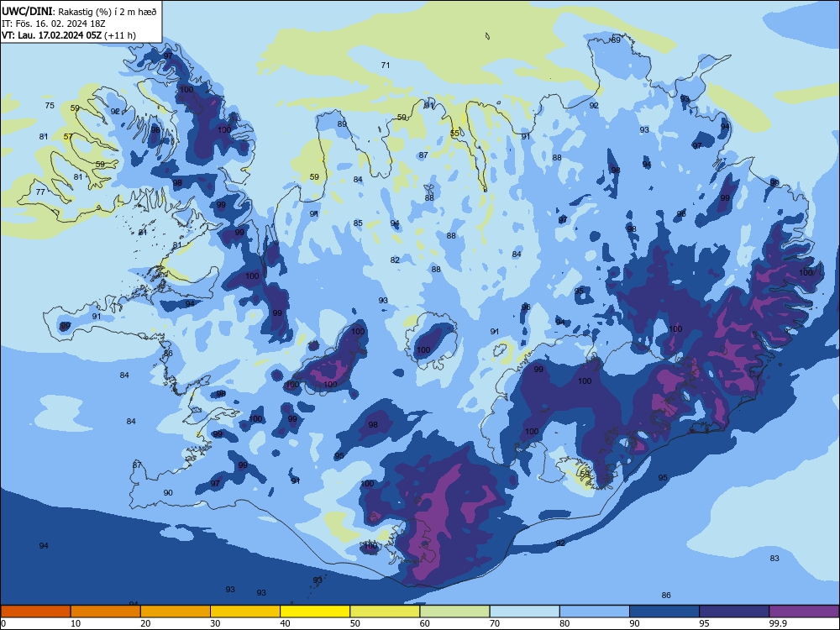Click the orange 10–20 legend swatch
Screen dimensions: 840x630
point(106,612)
